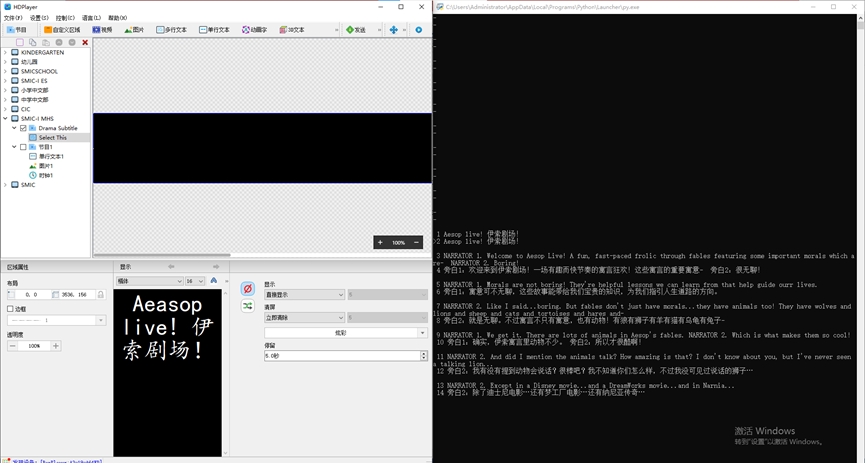Uncheck the Drama Subtitle checkbox

[x=24, y=128]
